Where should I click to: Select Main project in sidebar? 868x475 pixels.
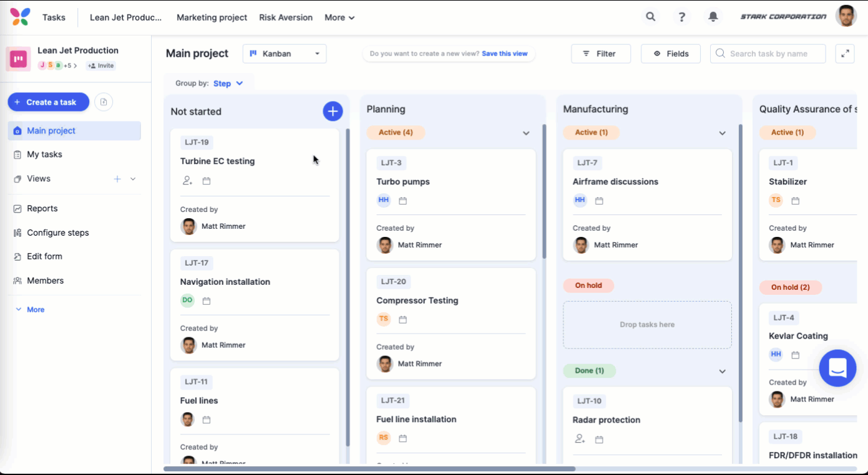(x=74, y=131)
